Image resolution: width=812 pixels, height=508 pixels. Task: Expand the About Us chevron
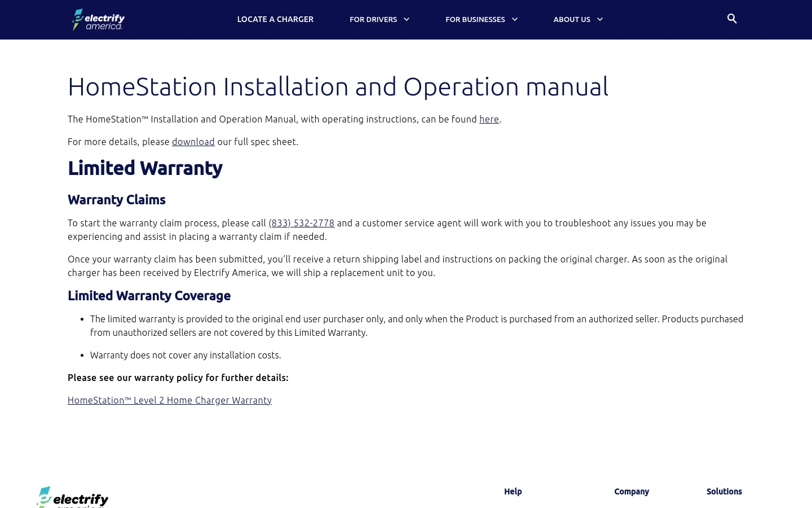(600, 19)
